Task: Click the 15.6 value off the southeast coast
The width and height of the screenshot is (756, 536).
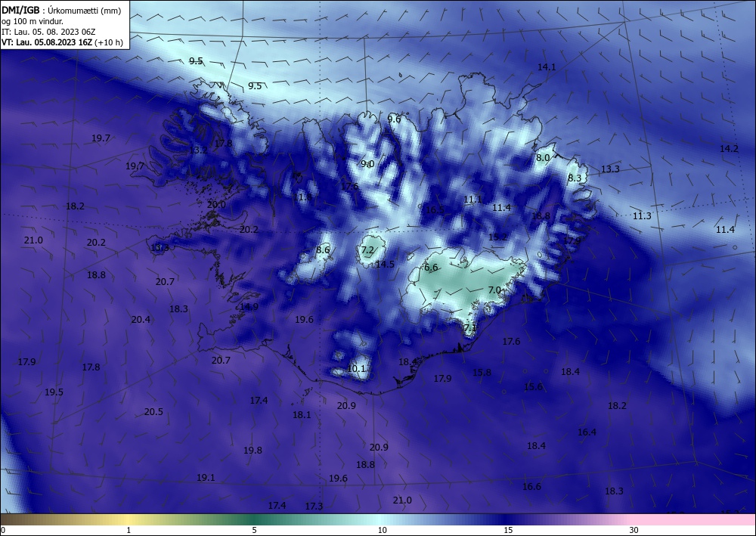Action: click(533, 387)
